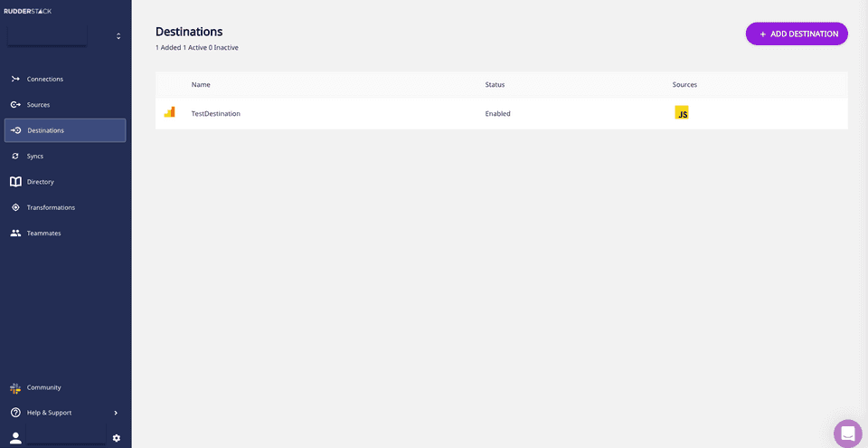
Task: Go to the Transformations menu item
Action: point(51,207)
